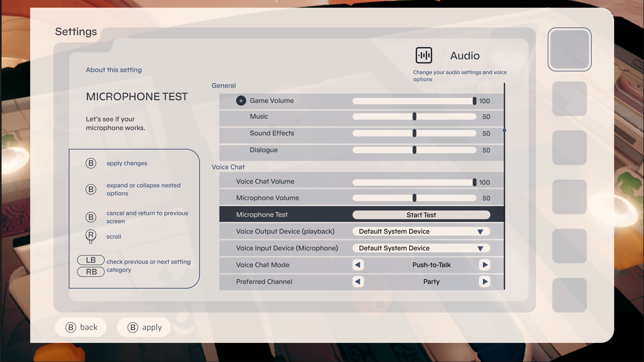The width and height of the screenshot is (644, 362).
Task: Click the apply button
Action: (x=144, y=327)
